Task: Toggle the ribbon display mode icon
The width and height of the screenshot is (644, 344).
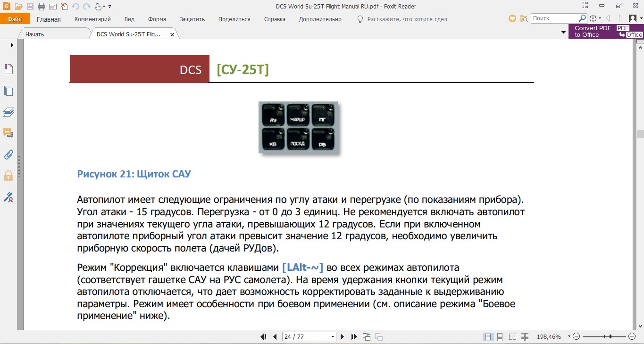Action: coord(585,6)
